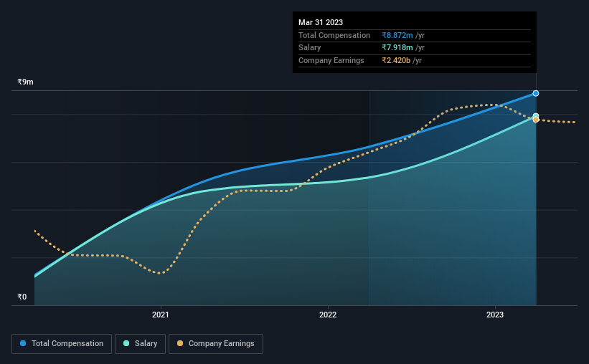This screenshot has width=589, height=364.
Task: Toggle the Salary legend button
Action: 140,344
